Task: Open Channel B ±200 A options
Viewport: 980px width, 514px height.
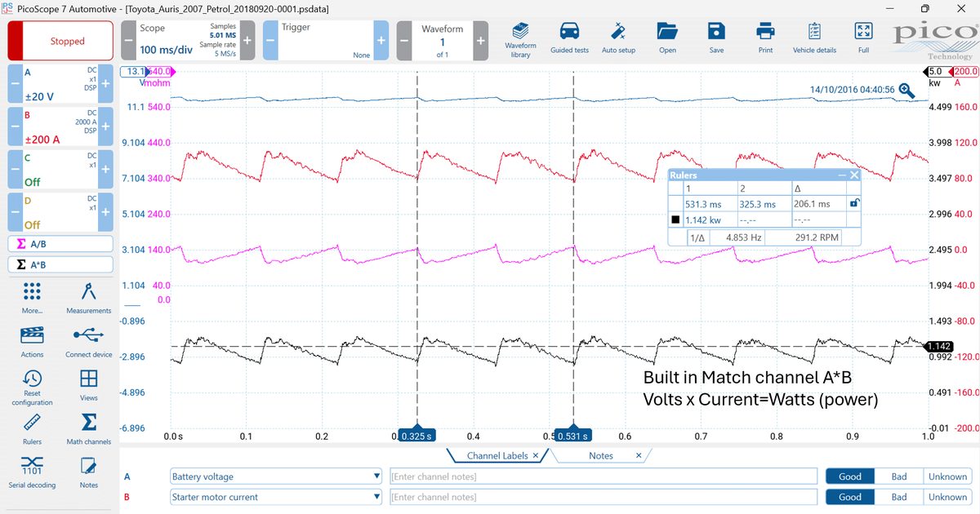Action: tap(60, 126)
